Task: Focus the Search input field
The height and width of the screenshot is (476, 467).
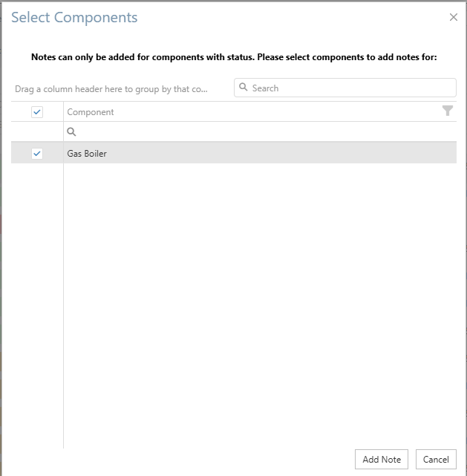Action: pos(349,88)
